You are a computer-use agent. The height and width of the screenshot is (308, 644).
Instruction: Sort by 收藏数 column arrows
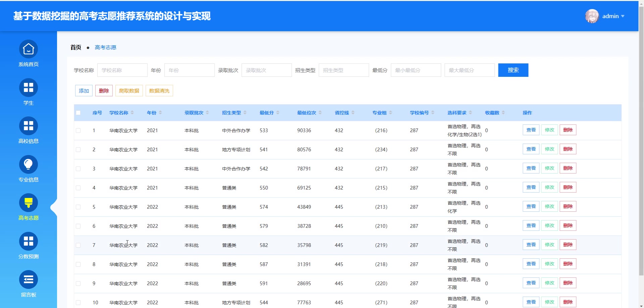coord(503,113)
